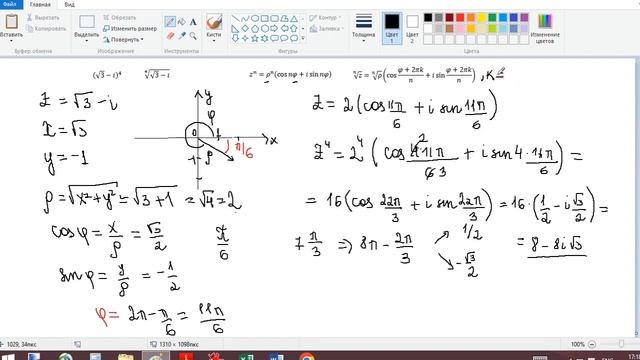Click the Paste clipboard icon
The height and width of the screenshot is (360, 640).
[x=11, y=21]
